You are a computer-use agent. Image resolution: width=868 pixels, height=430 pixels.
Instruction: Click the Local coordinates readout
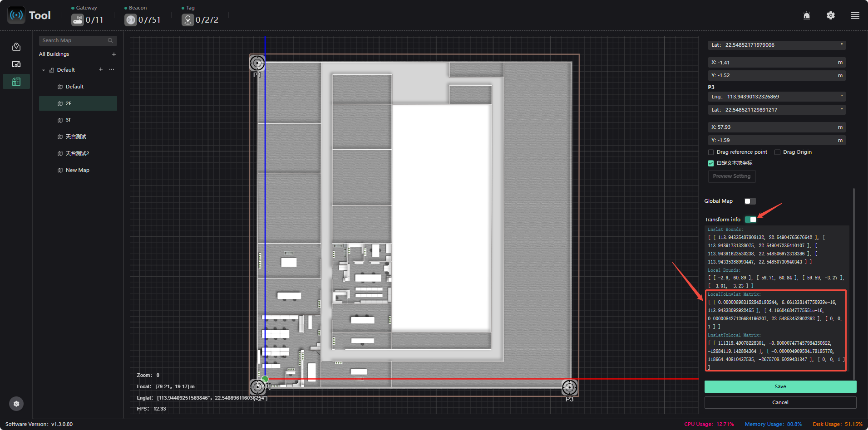[166, 386]
